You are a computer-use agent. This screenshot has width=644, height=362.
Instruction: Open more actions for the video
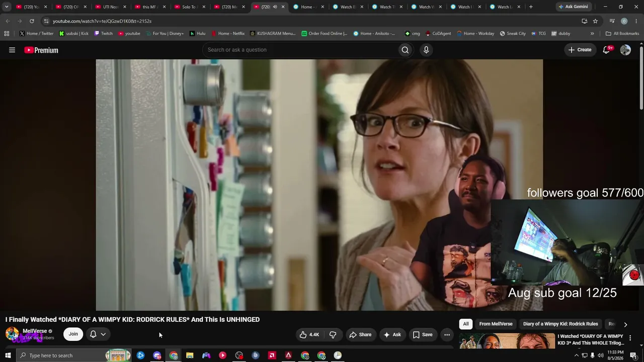tap(447, 334)
